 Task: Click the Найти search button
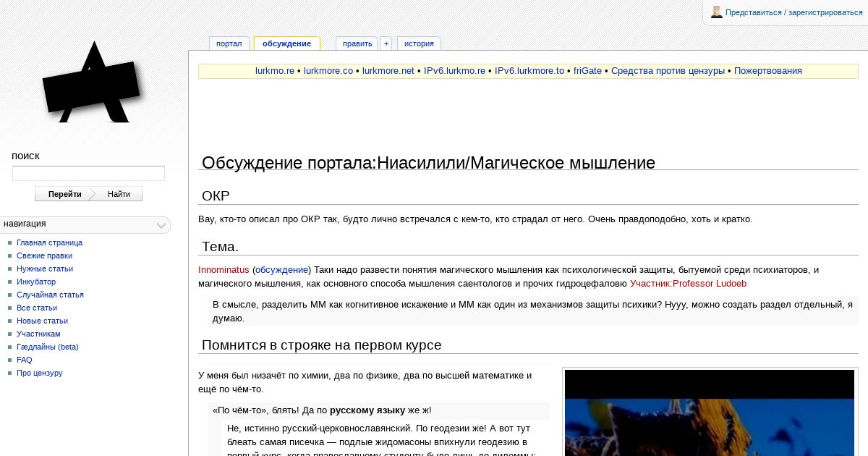point(119,194)
